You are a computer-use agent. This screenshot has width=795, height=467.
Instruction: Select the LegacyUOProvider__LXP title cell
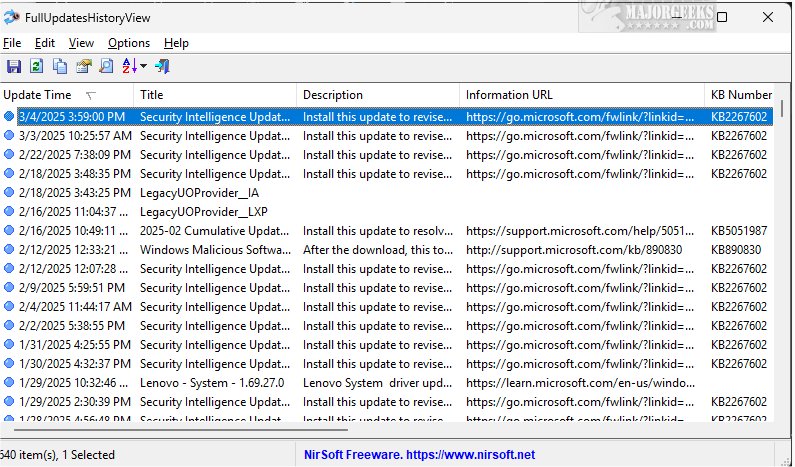[204, 211]
